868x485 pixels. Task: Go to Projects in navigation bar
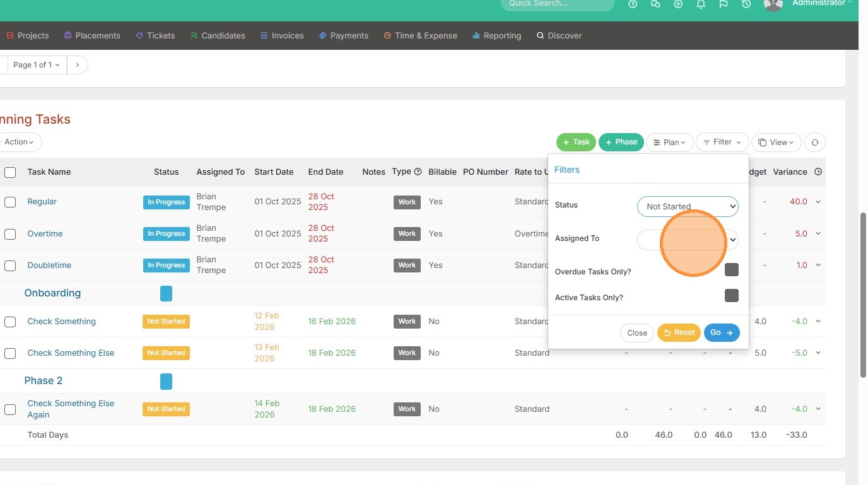(x=28, y=36)
